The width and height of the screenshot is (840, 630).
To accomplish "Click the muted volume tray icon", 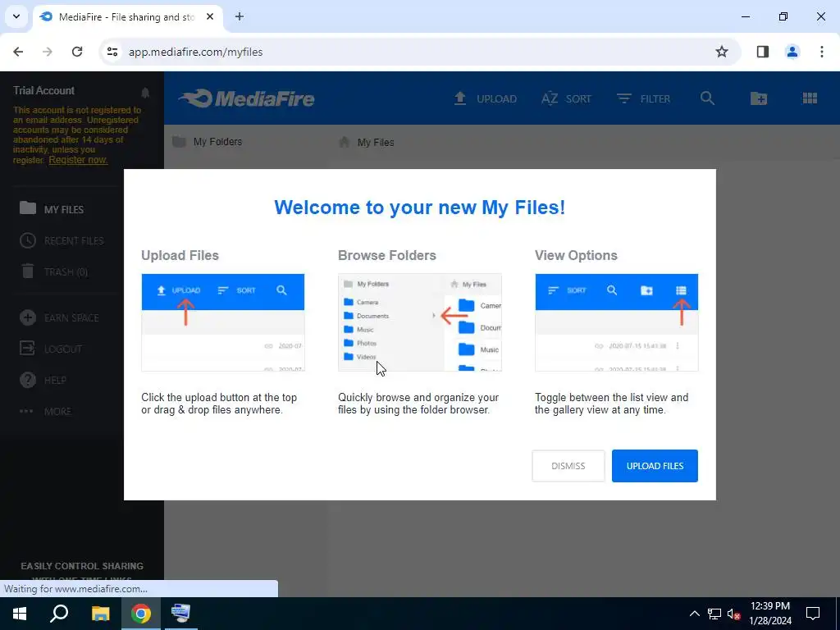I will 733,614.
